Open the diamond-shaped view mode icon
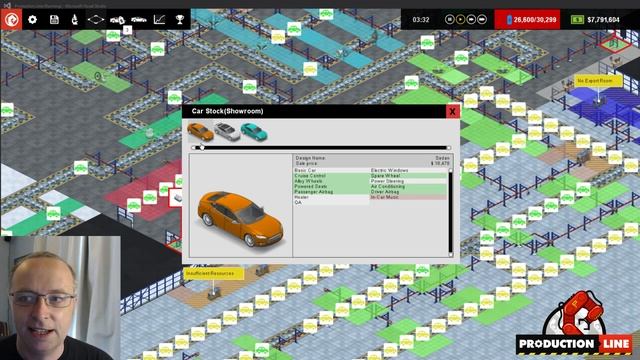This screenshot has width=640, height=360. point(96,19)
